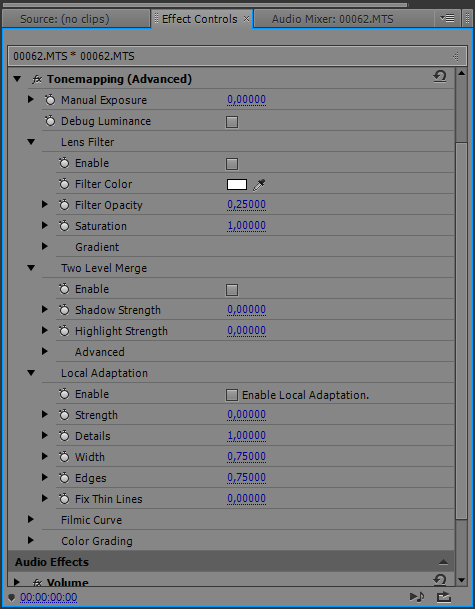475x609 pixels.
Task: Click the 00:00:00:00 timecode
Action: (49, 597)
